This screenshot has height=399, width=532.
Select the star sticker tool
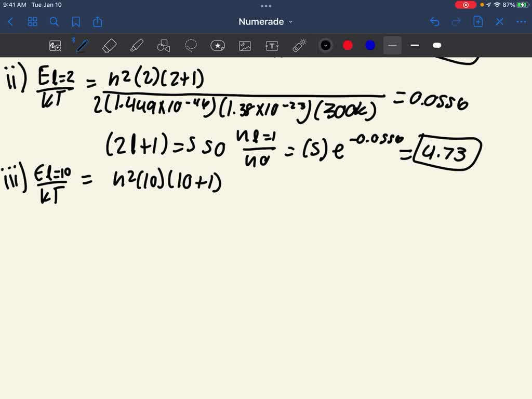click(x=217, y=45)
